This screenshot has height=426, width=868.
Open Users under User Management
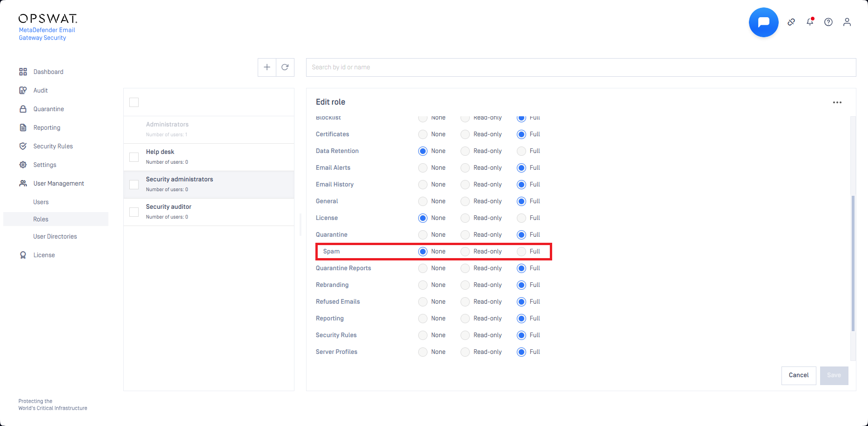[41, 202]
